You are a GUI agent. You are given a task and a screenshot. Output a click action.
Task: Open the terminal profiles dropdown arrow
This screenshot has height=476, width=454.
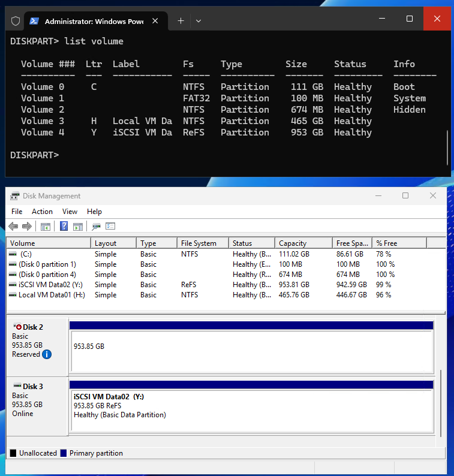tap(199, 20)
